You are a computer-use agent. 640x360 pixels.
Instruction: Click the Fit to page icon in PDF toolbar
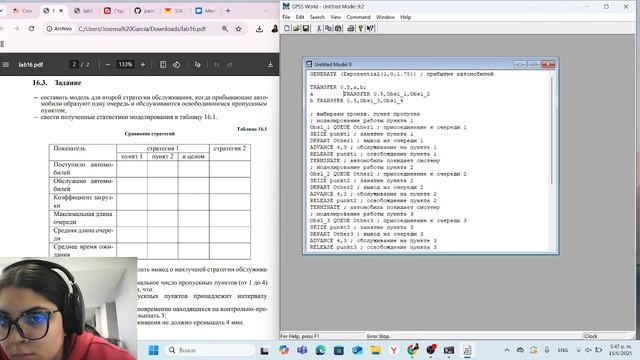click(x=163, y=64)
